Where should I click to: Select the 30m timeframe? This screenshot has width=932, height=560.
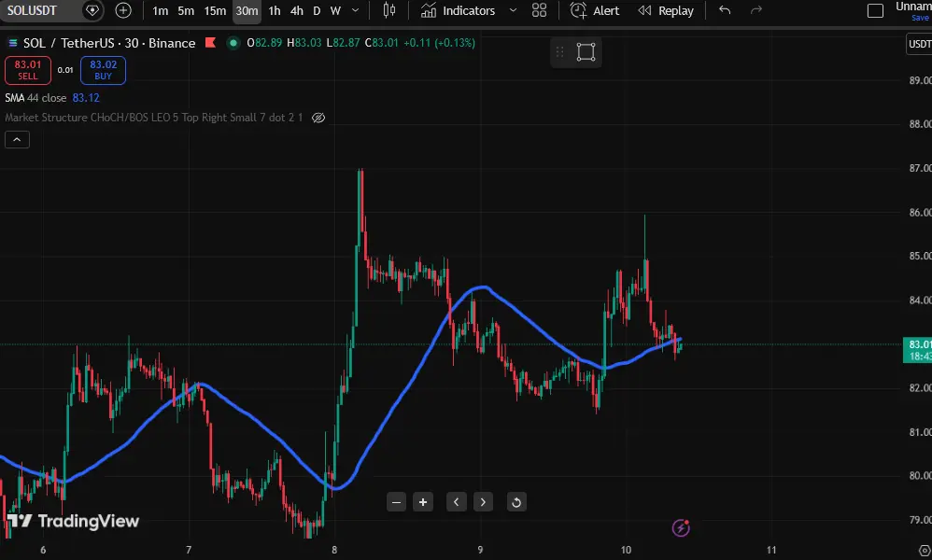[247, 10]
